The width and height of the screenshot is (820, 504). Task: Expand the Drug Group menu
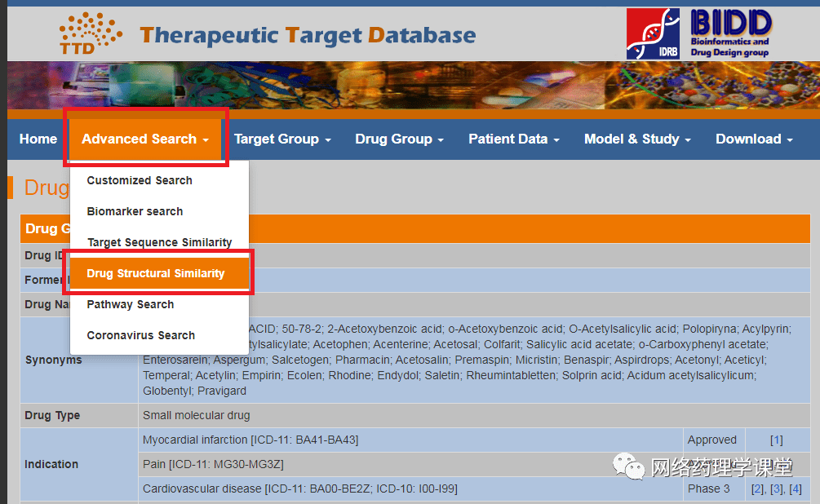(399, 139)
